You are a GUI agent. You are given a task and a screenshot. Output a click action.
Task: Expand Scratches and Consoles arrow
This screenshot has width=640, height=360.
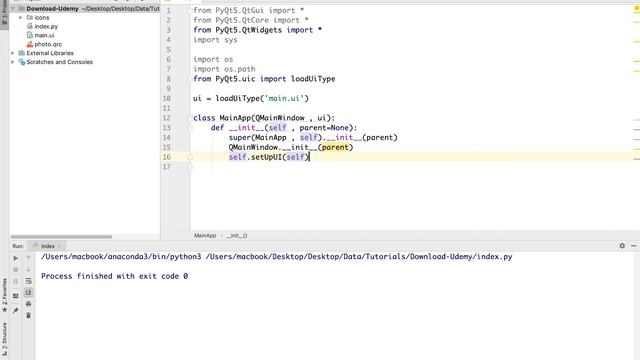click(x=13, y=62)
